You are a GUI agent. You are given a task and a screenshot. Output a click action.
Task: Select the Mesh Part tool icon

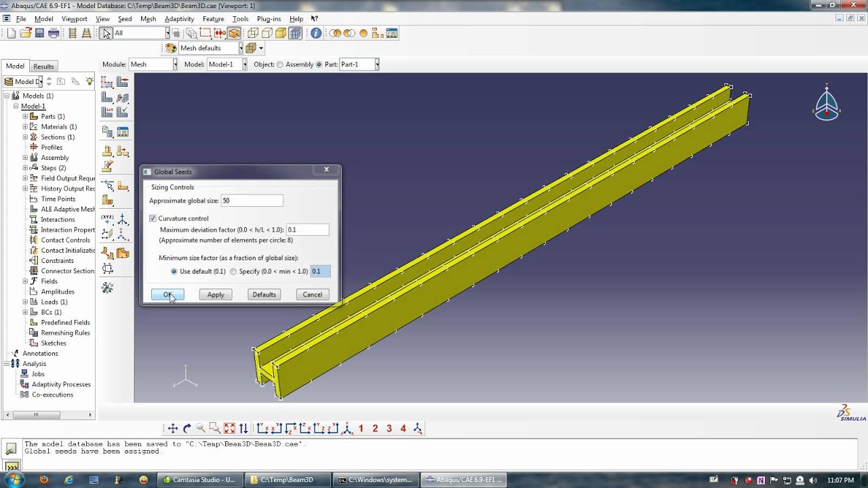point(107,98)
